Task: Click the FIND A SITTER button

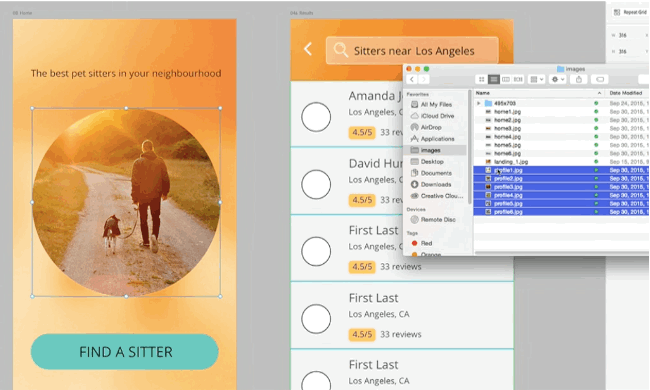Action: 125,352
